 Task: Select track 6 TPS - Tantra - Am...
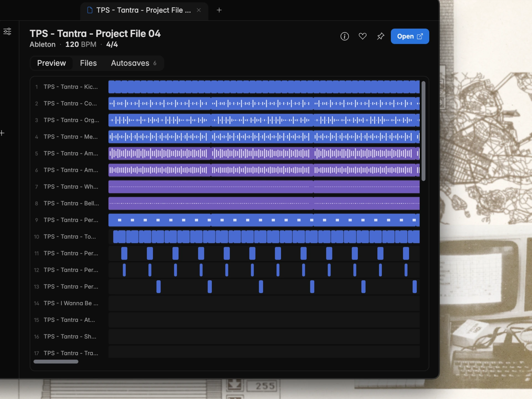click(70, 170)
